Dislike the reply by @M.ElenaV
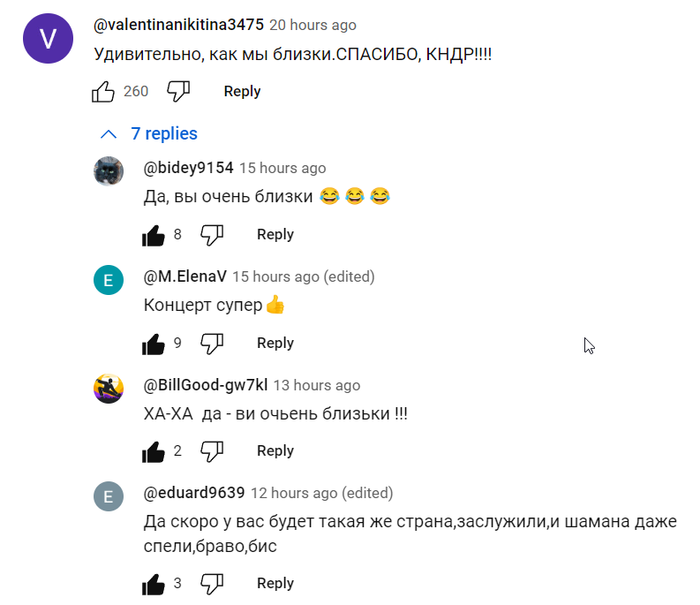This screenshot has height=605, width=700. click(212, 343)
